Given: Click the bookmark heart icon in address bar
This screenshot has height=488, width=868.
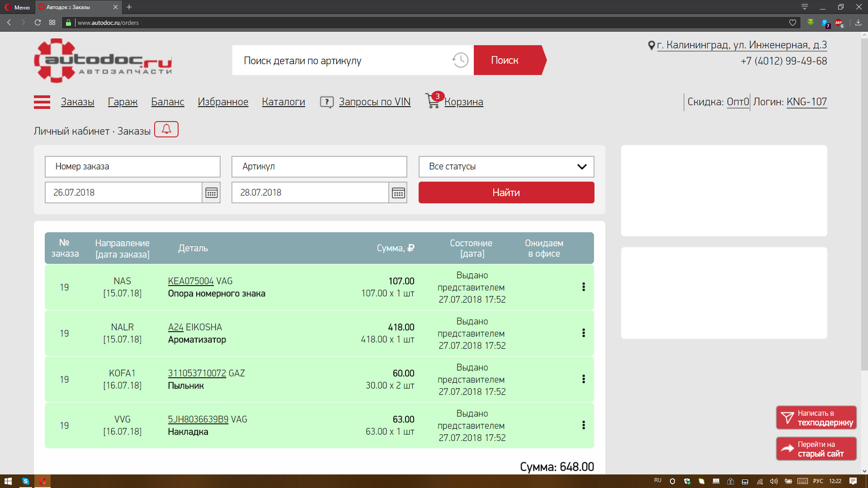Looking at the screenshot, I should click(793, 23).
